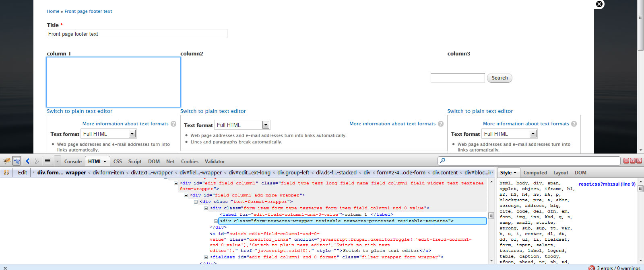Switch to the Console tab

(x=73, y=161)
